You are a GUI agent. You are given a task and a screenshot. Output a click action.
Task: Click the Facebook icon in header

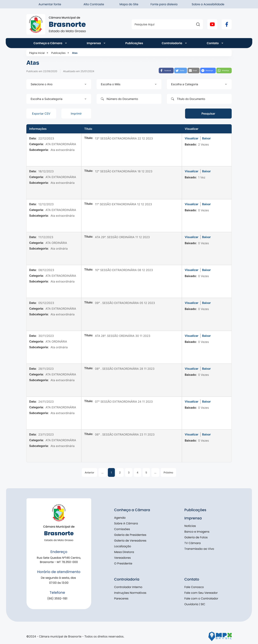click(x=226, y=24)
